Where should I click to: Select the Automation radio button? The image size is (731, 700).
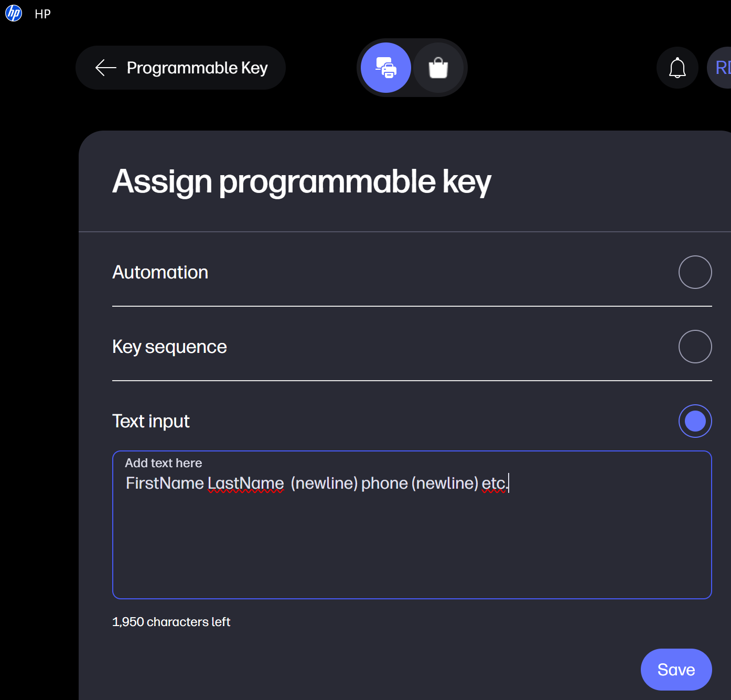tap(695, 272)
